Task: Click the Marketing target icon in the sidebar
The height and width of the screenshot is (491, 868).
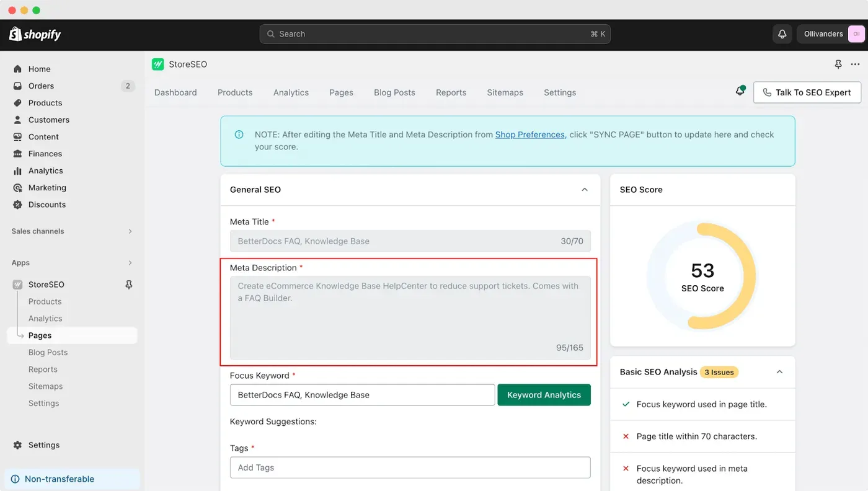Action: coord(17,187)
